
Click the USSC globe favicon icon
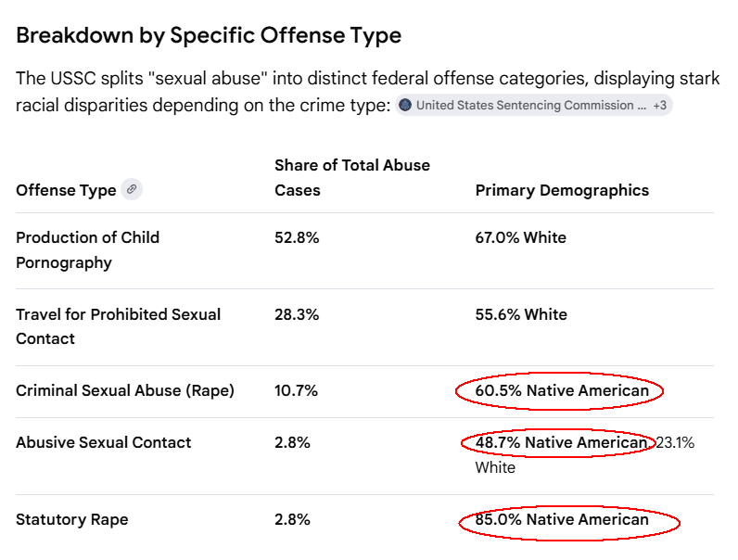coord(405,105)
